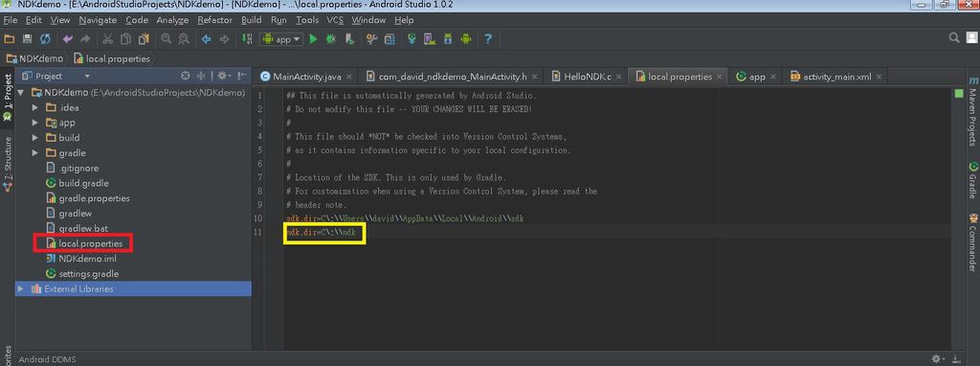Switch to activity_main.xml tab

click(x=836, y=77)
